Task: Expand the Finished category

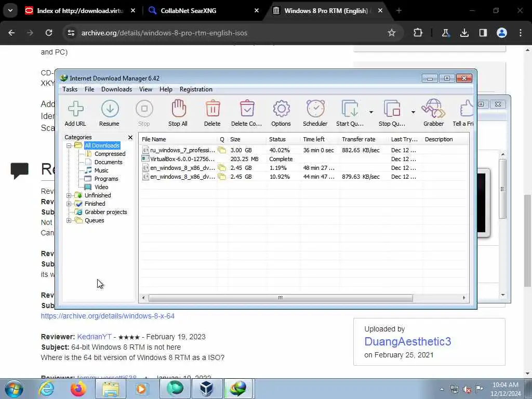Action: pyautogui.click(x=69, y=204)
